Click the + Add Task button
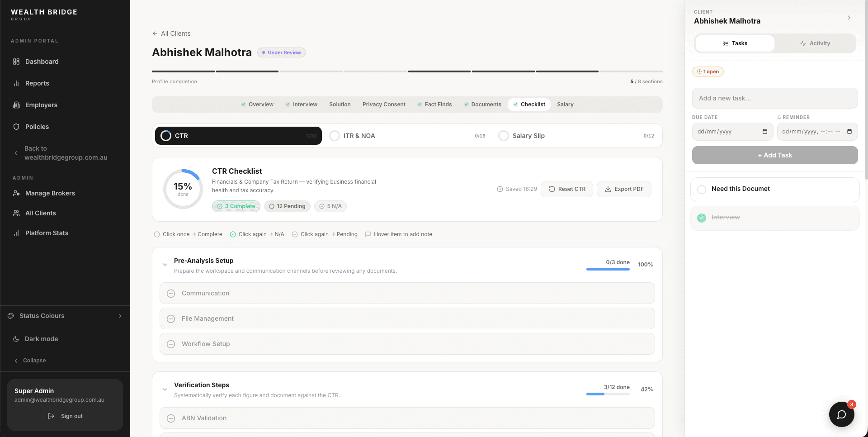The image size is (868, 437). coord(775,155)
